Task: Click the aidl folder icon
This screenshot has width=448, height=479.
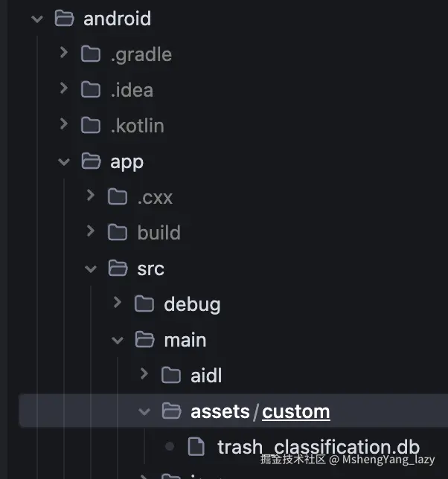Action: click(x=171, y=376)
